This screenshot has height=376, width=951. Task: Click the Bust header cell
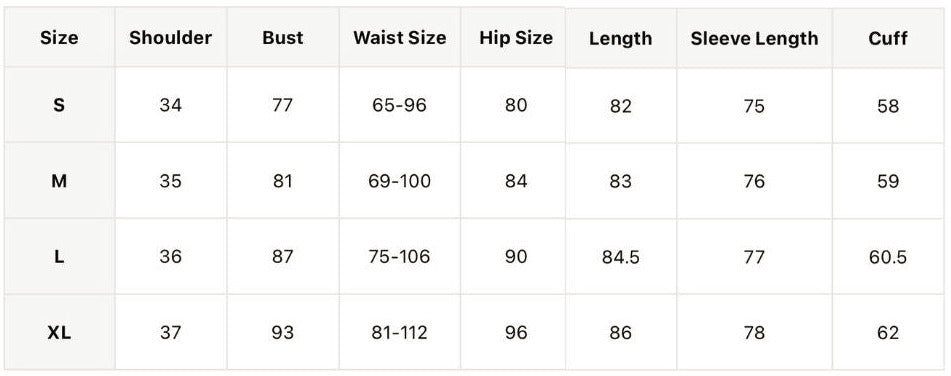283,38
